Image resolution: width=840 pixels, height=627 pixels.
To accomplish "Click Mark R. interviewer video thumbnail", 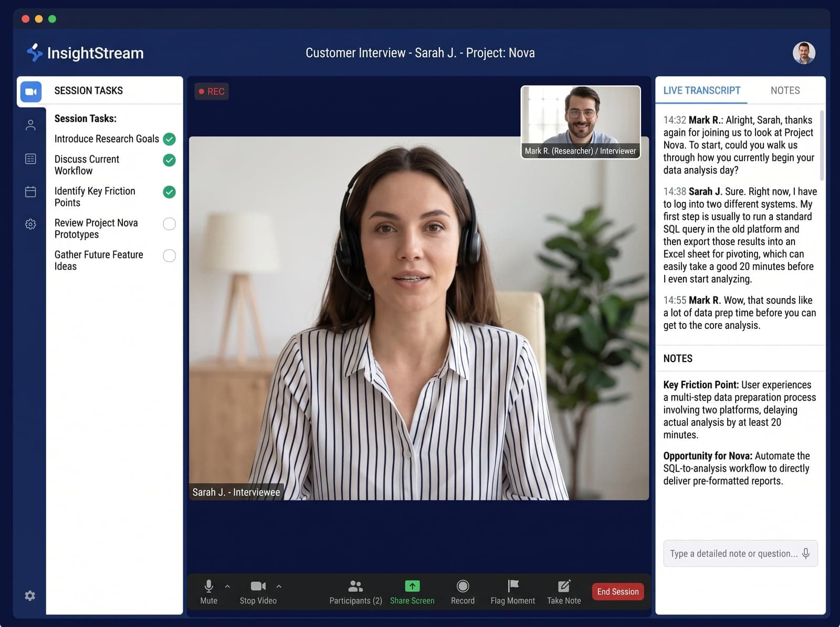I will (581, 122).
